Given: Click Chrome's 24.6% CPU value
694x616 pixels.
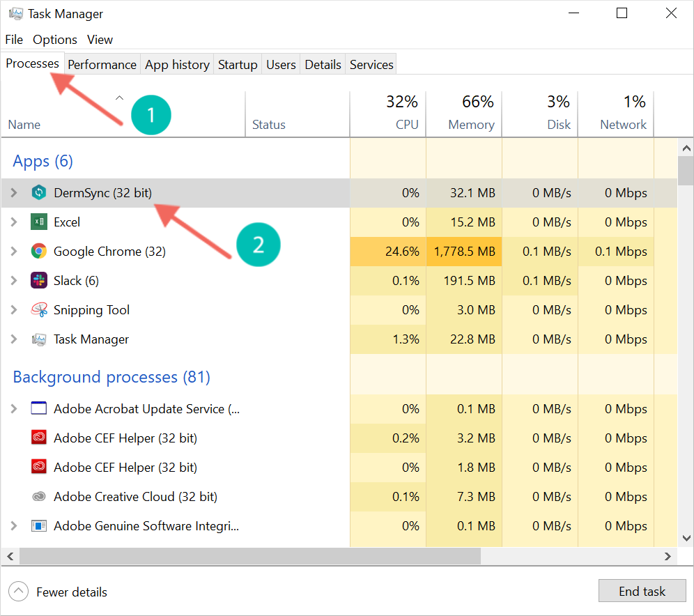Looking at the screenshot, I should [x=402, y=252].
